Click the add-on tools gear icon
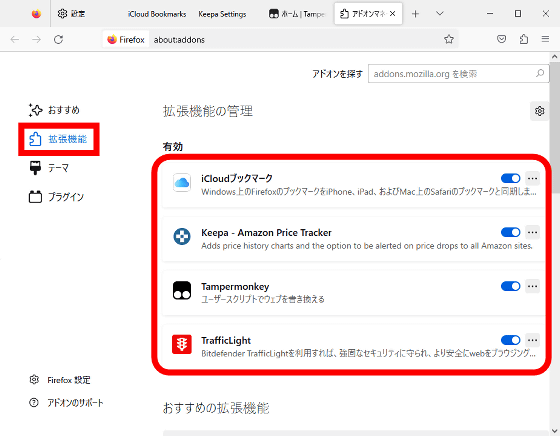Viewport: 560px width, 436px height. (x=539, y=111)
